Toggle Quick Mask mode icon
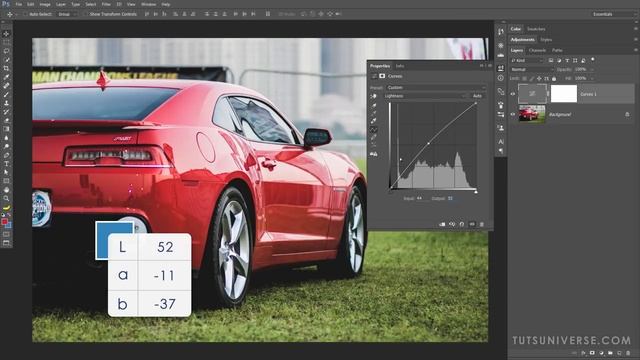 tap(6, 234)
